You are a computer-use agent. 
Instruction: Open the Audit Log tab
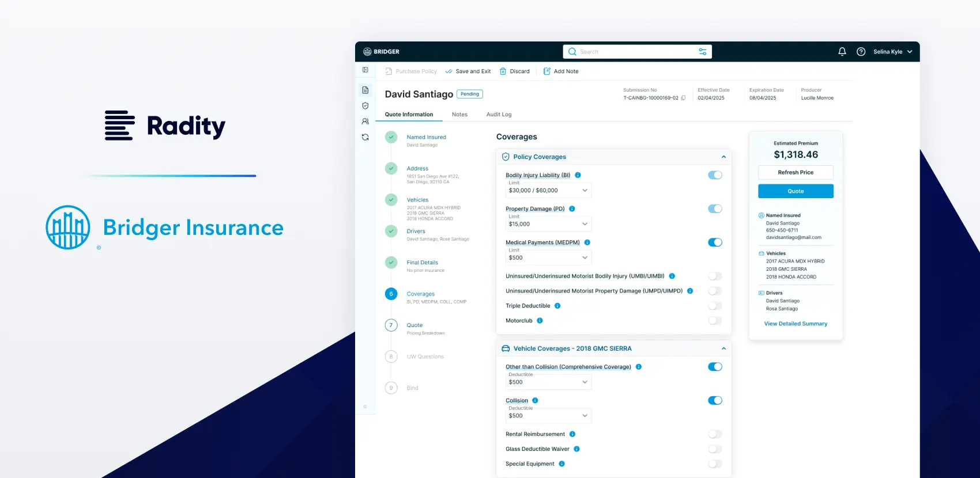click(x=499, y=115)
